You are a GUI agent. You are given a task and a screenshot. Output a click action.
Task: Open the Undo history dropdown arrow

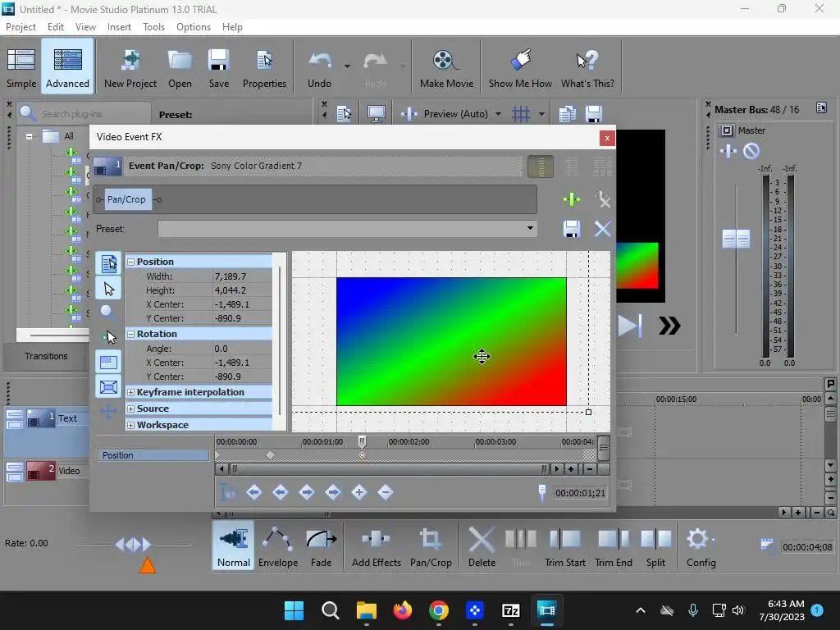[347, 66]
